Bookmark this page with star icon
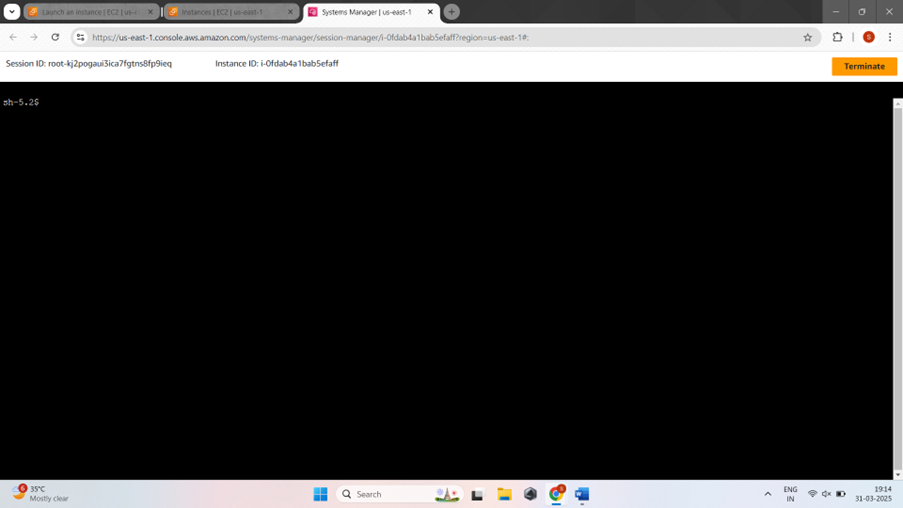This screenshot has height=508, width=903. [807, 37]
